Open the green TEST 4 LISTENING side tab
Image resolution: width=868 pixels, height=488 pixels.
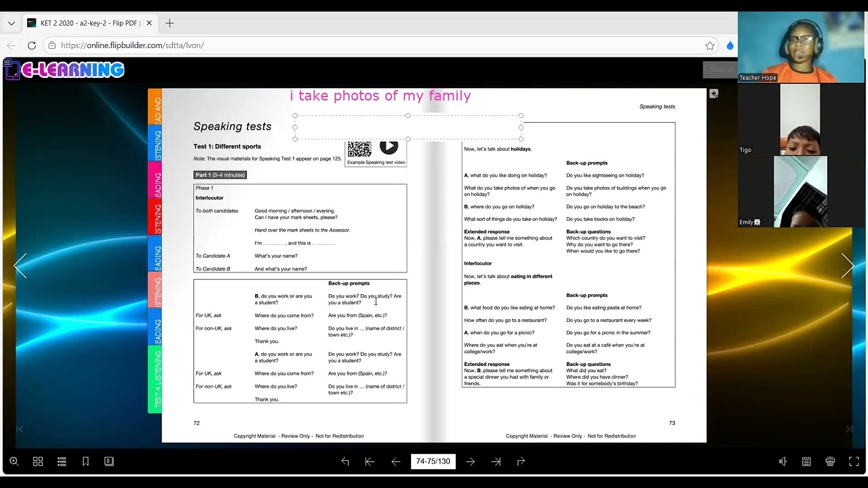click(x=155, y=380)
